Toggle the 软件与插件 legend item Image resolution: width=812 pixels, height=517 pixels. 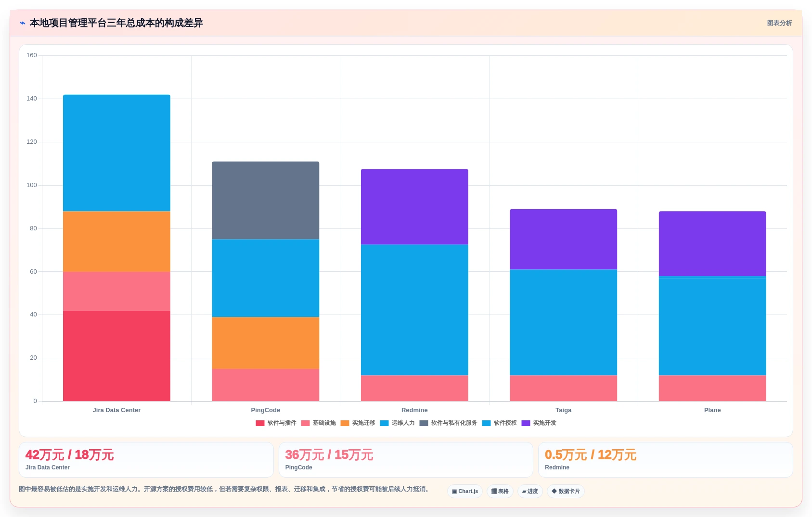pos(276,423)
